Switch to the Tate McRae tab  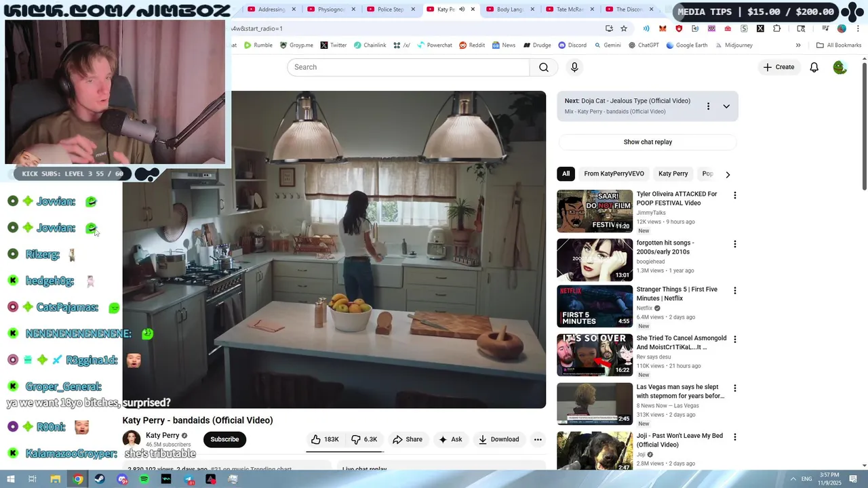click(x=569, y=9)
